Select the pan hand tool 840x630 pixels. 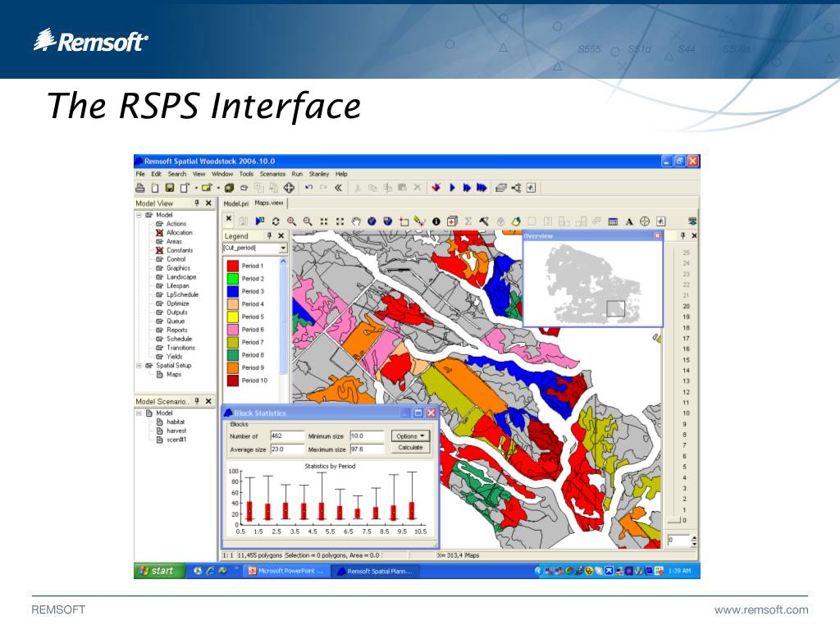pyautogui.click(x=356, y=221)
